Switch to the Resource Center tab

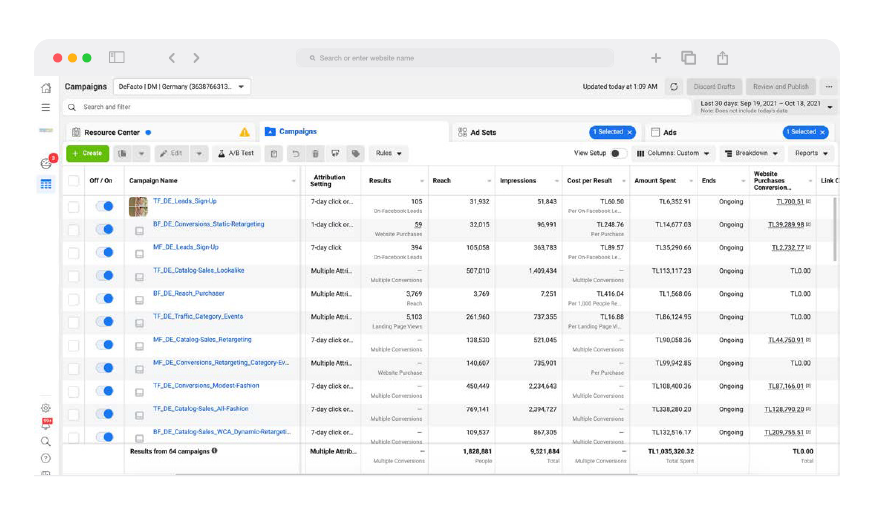pyautogui.click(x=160, y=132)
